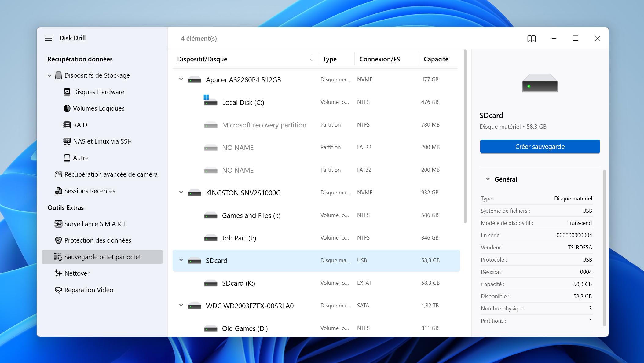Click the Disques Hardware icon
Screen dimensions: 644x363
click(67, 92)
